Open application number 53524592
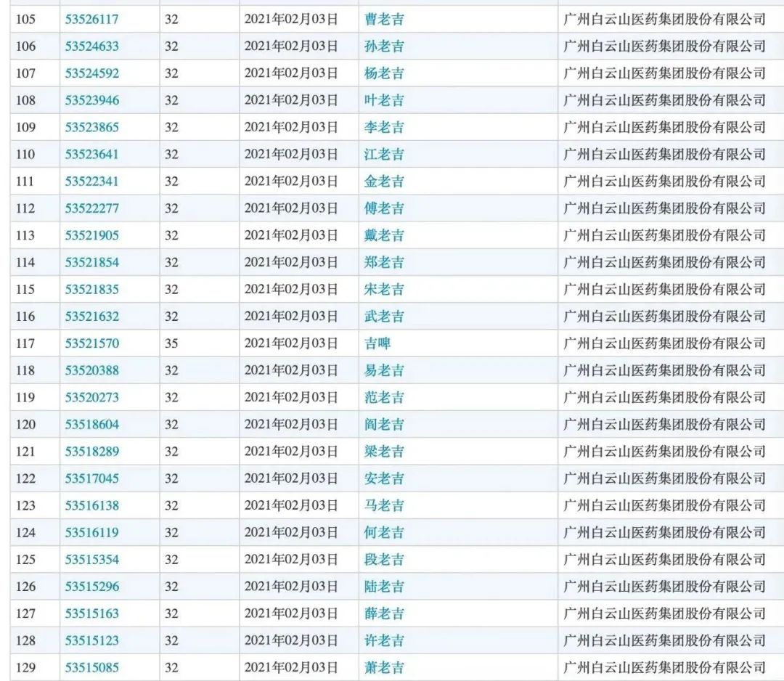 (x=92, y=73)
